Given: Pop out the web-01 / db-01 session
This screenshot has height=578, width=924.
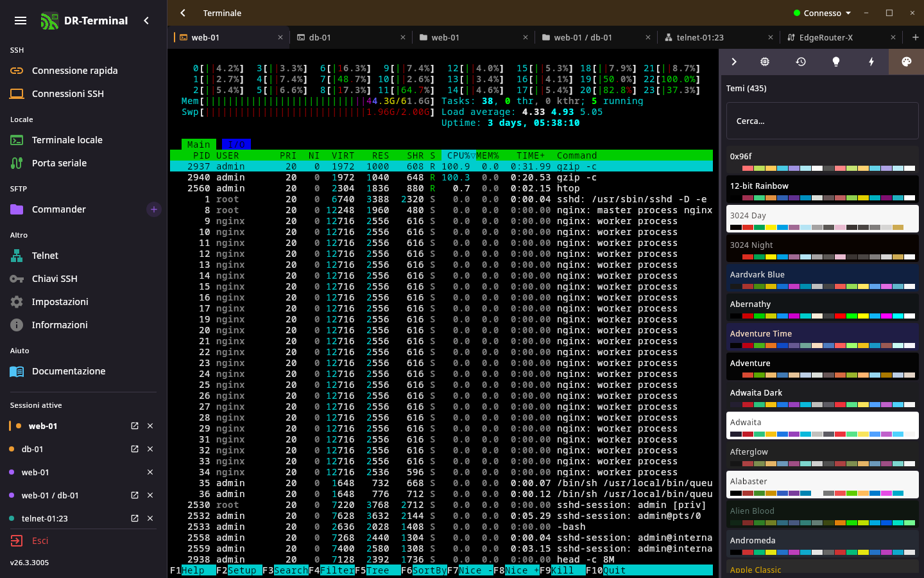Looking at the screenshot, I should (135, 495).
